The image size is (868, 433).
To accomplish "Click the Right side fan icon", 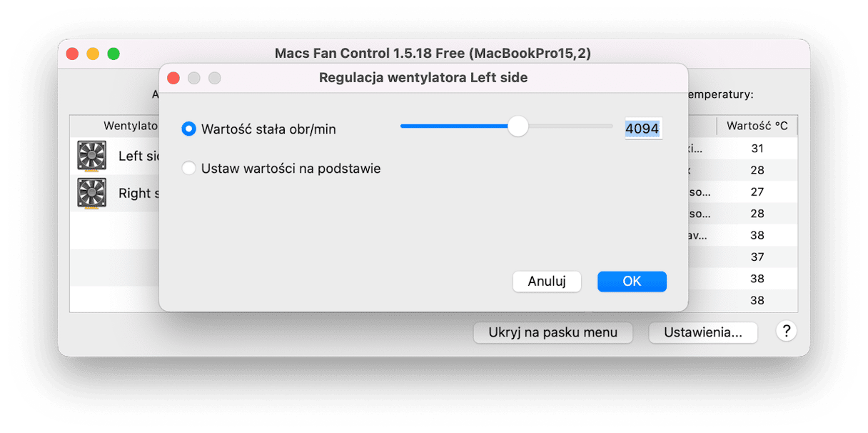I will pyautogui.click(x=91, y=193).
